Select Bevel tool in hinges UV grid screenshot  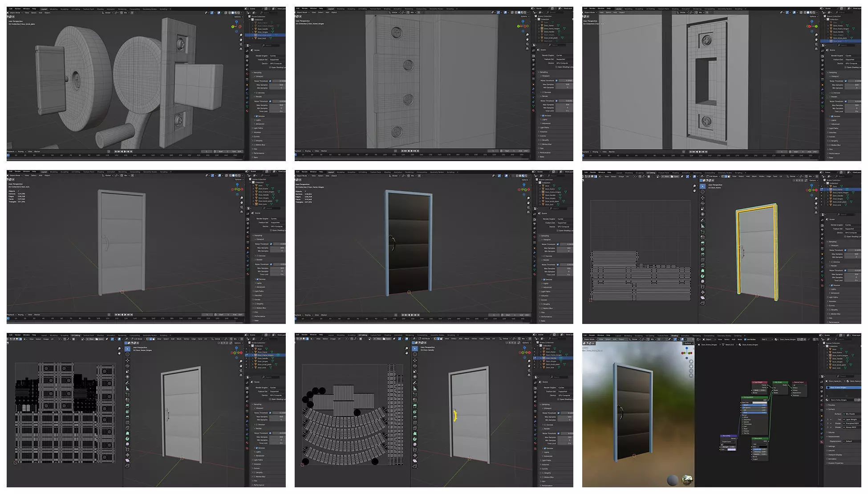point(127,417)
